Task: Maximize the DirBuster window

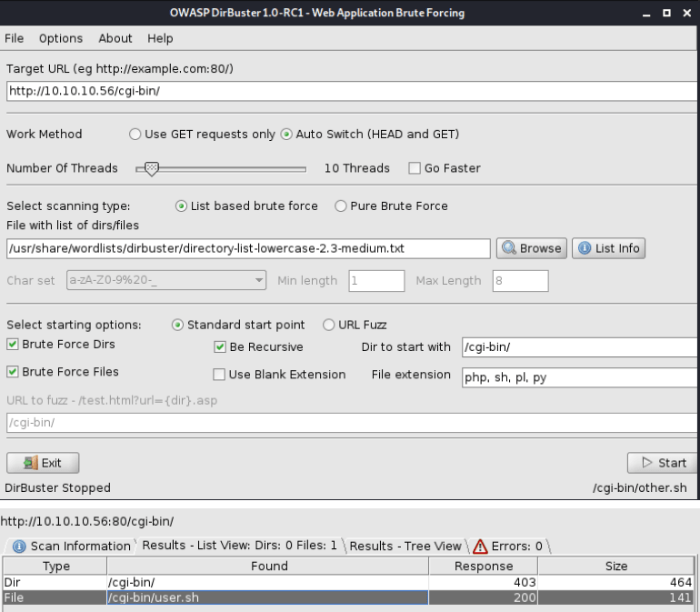Action: (666, 13)
